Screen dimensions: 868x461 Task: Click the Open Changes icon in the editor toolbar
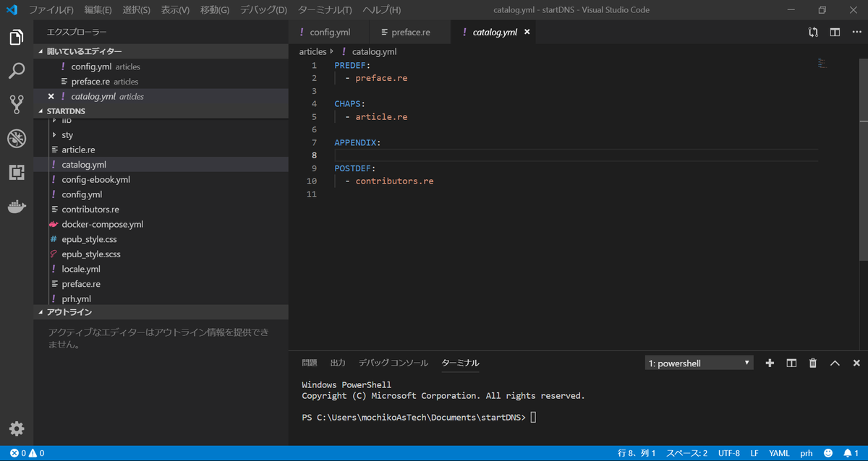point(814,32)
